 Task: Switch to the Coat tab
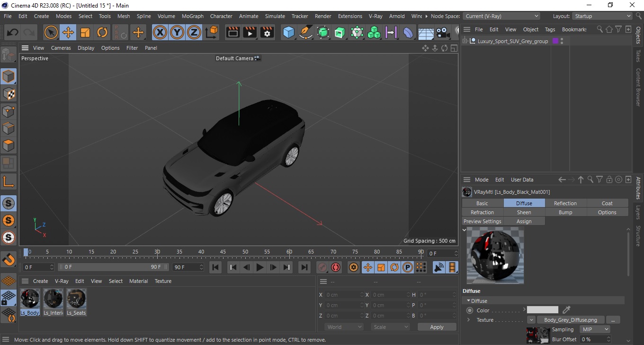(x=607, y=203)
